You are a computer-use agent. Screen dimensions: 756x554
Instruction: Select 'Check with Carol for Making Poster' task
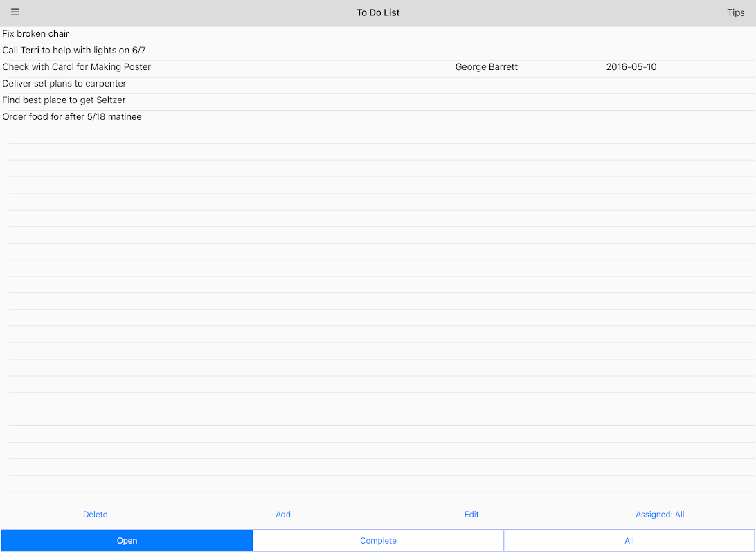(x=378, y=69)
